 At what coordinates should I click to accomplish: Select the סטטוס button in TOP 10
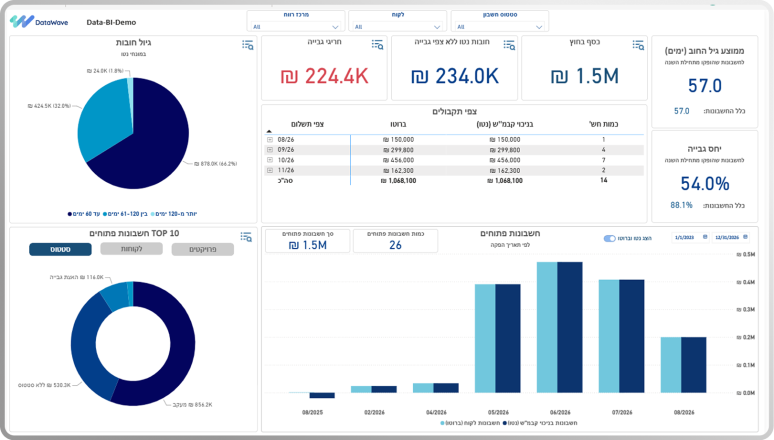[x=60, y=249]
